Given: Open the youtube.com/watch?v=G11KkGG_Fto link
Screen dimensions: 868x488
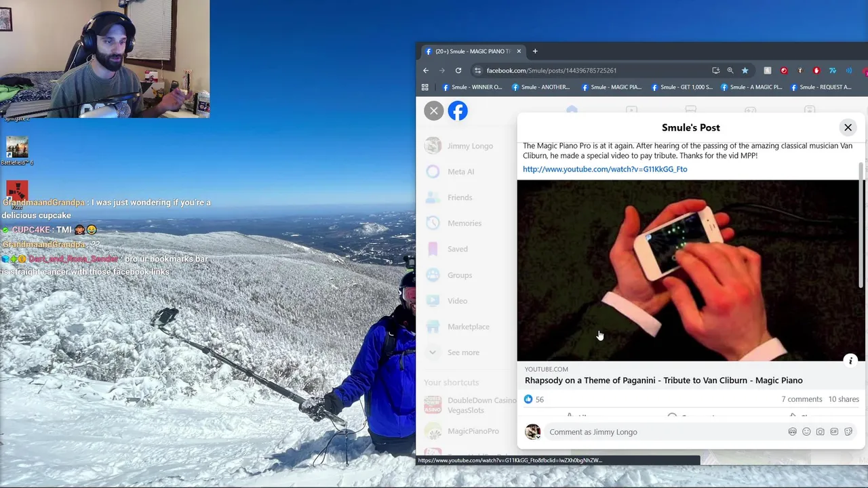Looking at the screenshot, I should pos(605,169).
